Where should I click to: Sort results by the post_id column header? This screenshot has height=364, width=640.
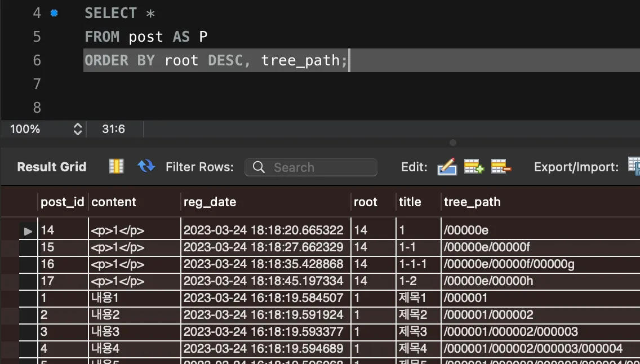pos(62,202)
